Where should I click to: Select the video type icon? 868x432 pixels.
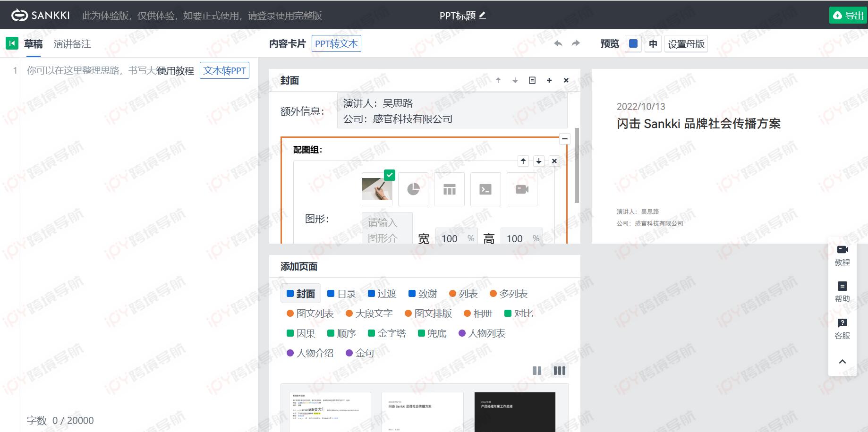click(522, 189)
